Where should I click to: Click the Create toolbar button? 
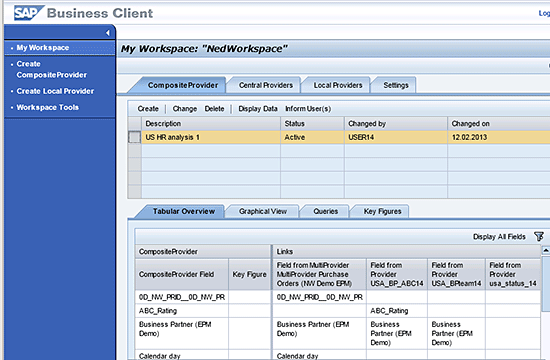tap(148, 109)
